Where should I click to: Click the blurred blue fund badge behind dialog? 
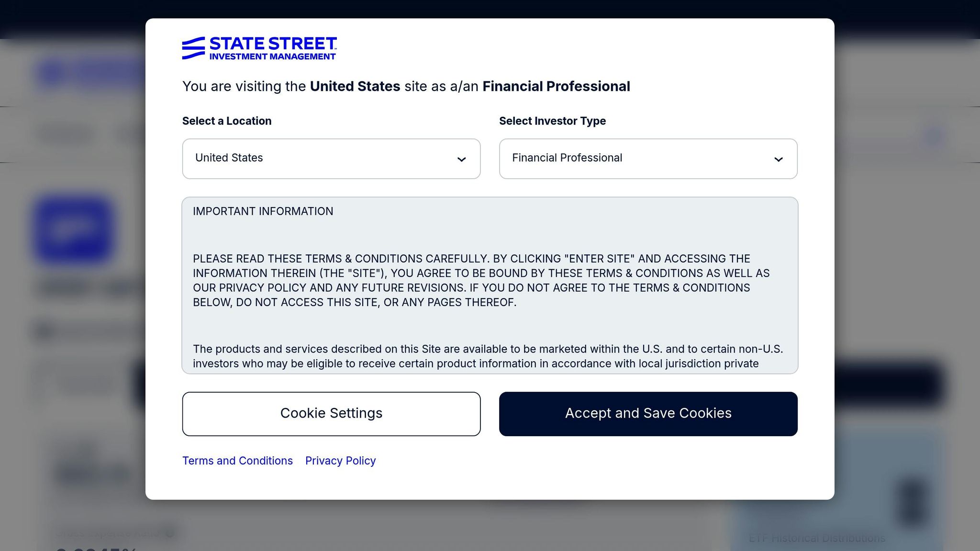[73, 230]
